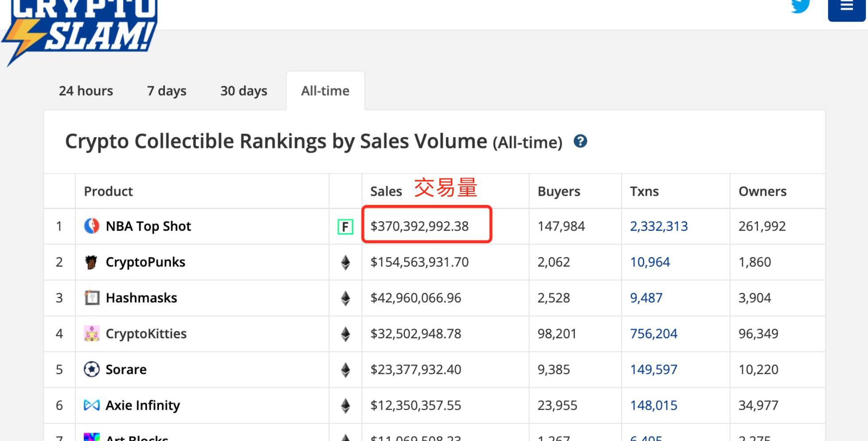Viewport: 868px width, 441px height.
Task: Click the $23,377,932.40 sales value
Action: tap(416, 370)
